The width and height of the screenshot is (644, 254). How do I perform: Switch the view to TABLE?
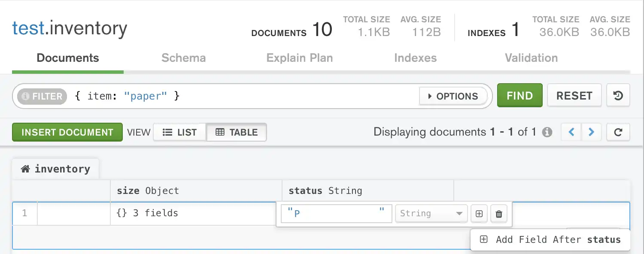click(237, 132)
